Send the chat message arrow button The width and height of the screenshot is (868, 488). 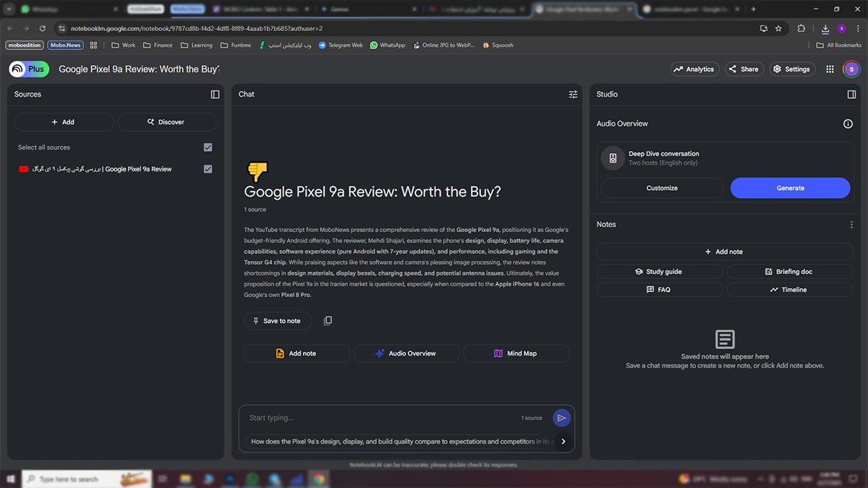tap(561, 418)
